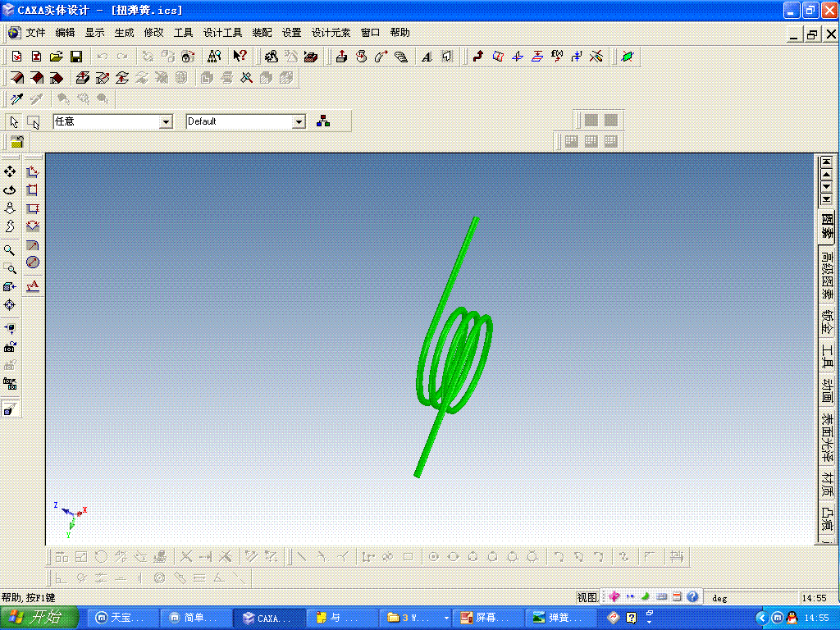840x630 pixels.
Task: Select the Smart dimension tool
Action: click(x=33, y=171)
